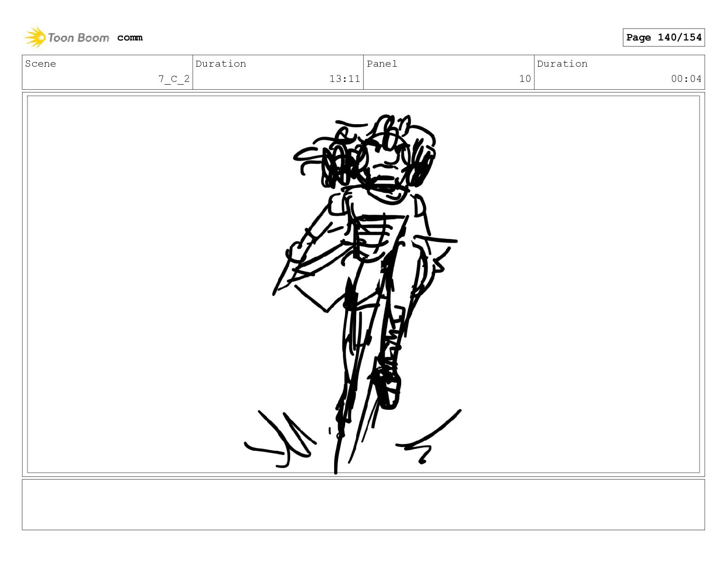Screen dimensions: 728x563
Task: Select panel number 10
Action: 525,79
